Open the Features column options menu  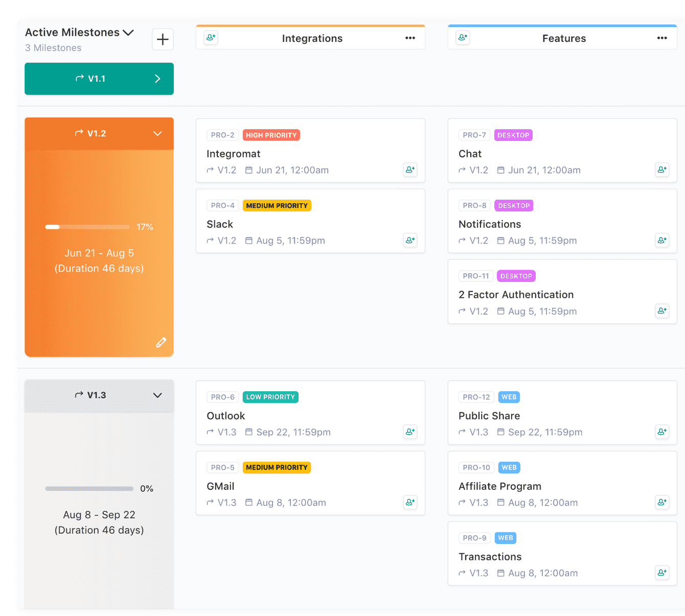point(662,38)
